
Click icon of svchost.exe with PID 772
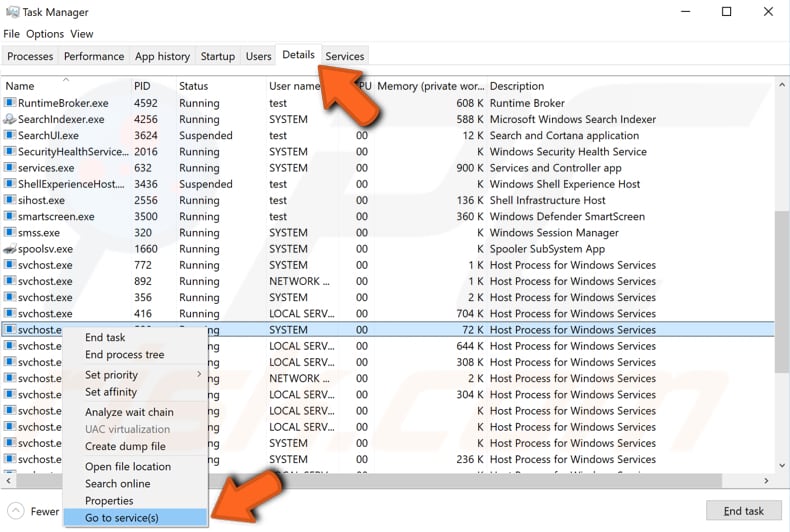(x=10, y=264)
